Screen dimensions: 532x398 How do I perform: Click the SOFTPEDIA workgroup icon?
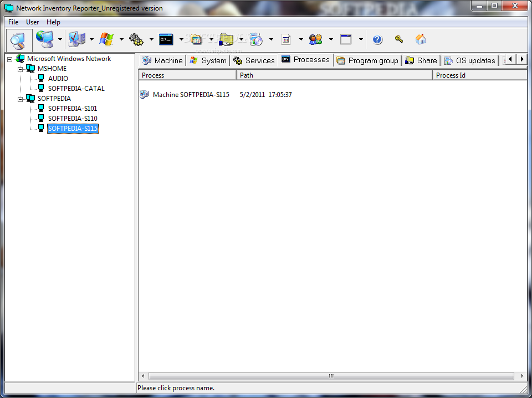(x=30, y=99)
